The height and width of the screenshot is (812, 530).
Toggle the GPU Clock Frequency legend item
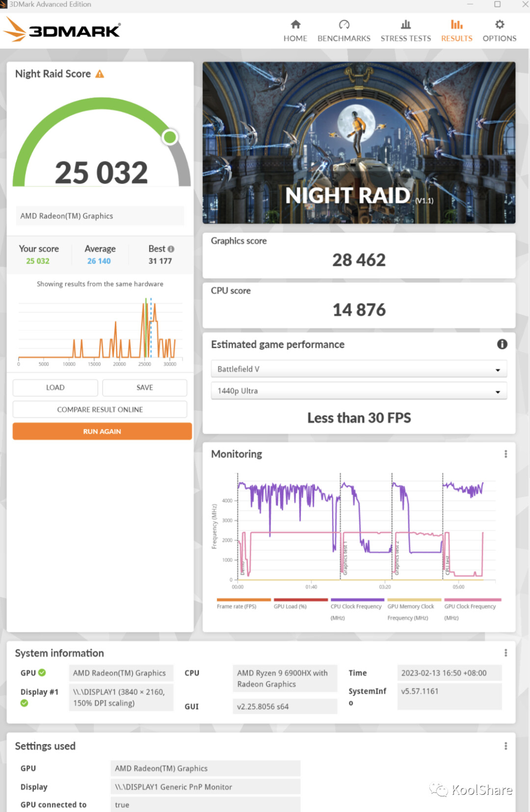tap(472, 610)
